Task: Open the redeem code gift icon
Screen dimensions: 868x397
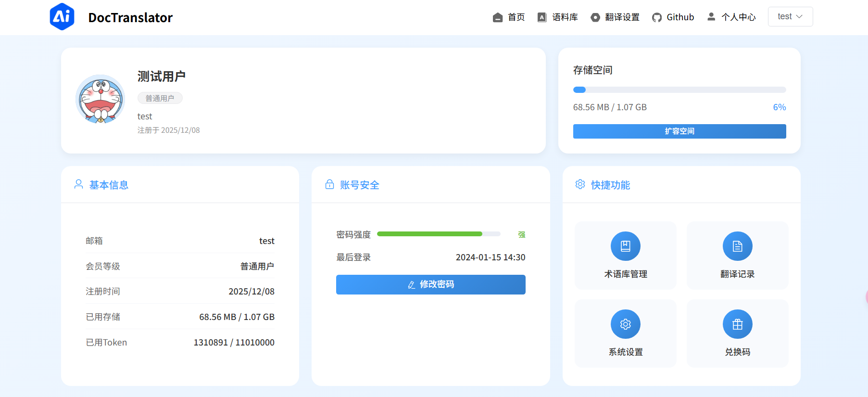Action: (x=737, y=324)
